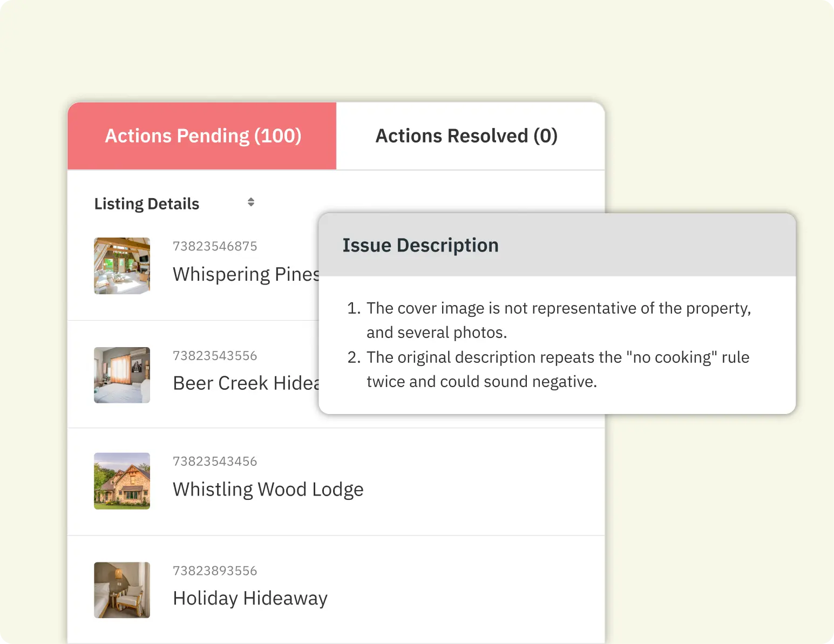Viewport: 834px width, 644px height.
Task: Select the cover image issue item
Action: coord(559,320)
